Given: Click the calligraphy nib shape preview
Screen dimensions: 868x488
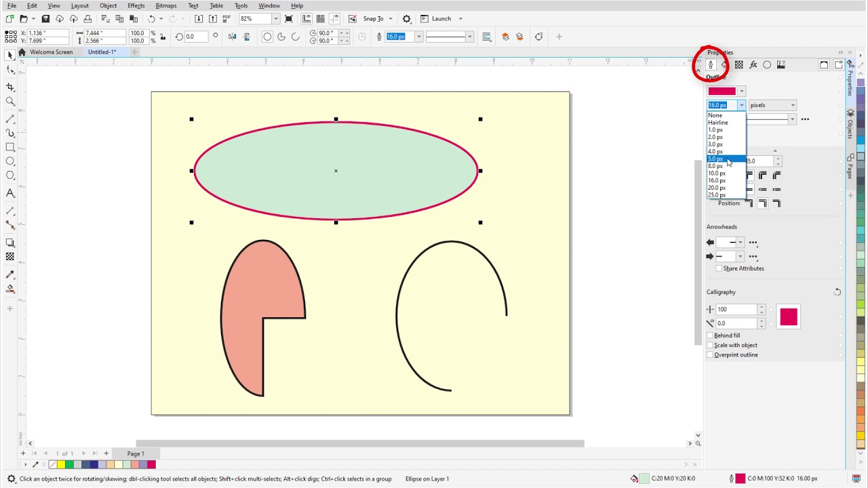Looking at the screenshot, I should 789,317.
